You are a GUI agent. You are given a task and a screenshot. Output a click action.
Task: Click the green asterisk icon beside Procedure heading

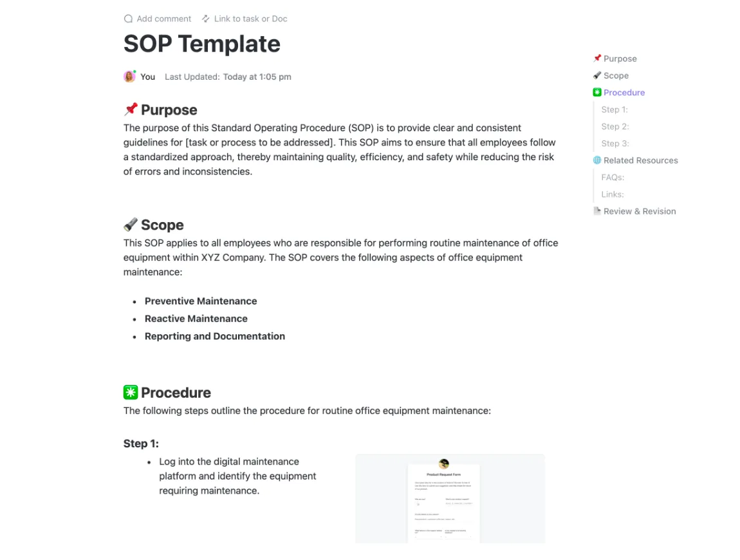131,392
